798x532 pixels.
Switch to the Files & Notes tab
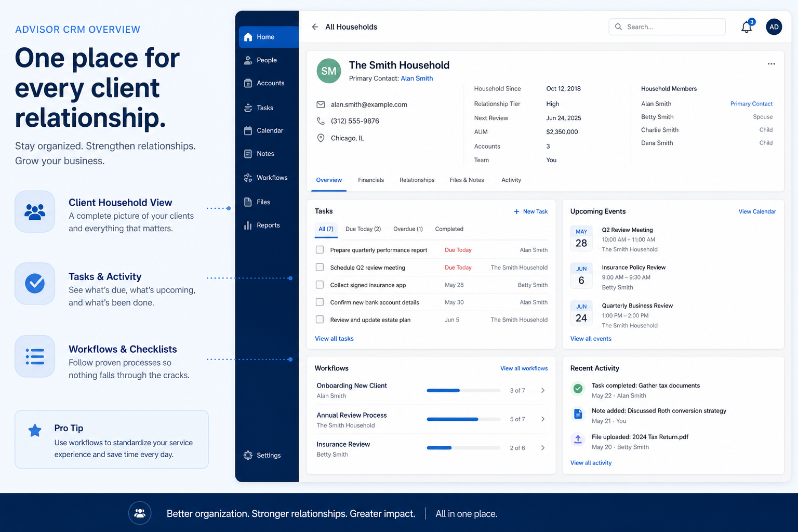(x=467, y=180)
